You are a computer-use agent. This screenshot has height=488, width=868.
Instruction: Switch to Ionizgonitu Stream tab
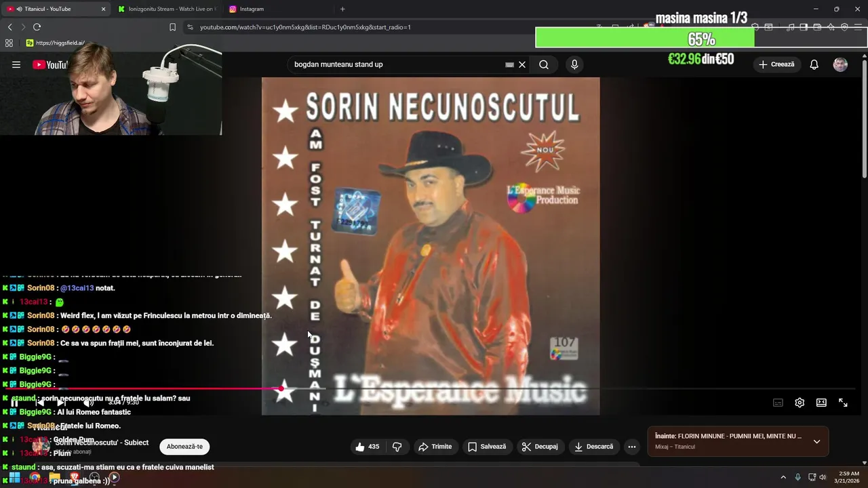(167, 9)
